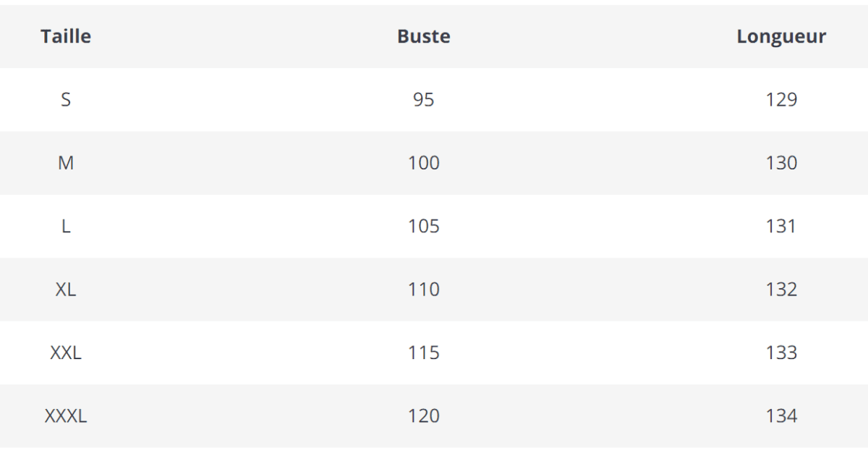Click the Buste column header
Viewport: 868px width, 454px height.
[x=423, y=36]
